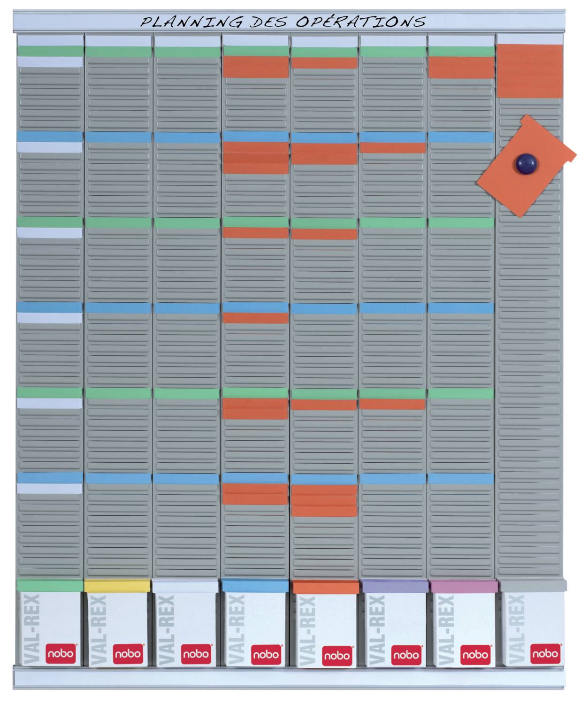Click the VAL-REX text on the last grey box
Screen dimensions: 588x704
516,629
